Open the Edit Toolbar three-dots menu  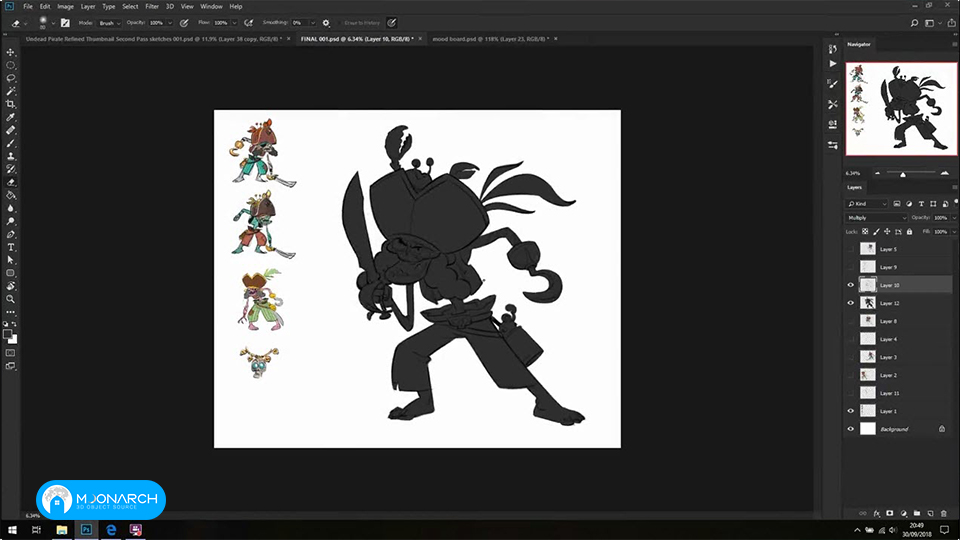(x=10, y=312)
